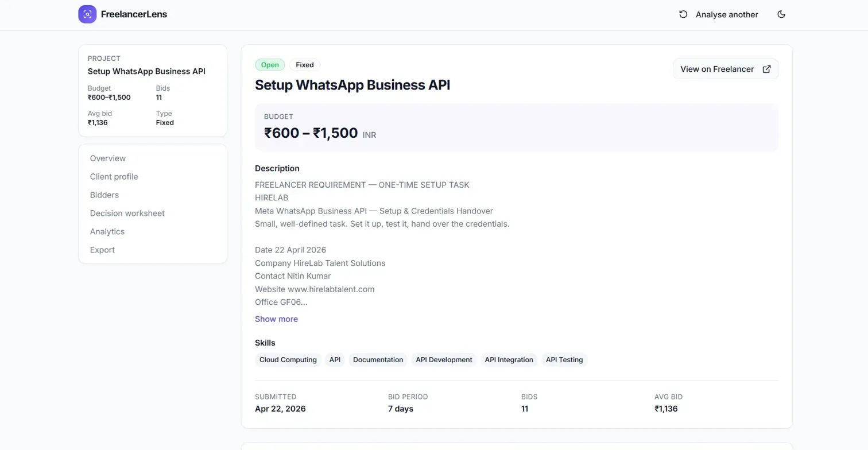Screen dimensions: 868x450
Task: Select the API Integration skill tag
Action: point(509,360)
